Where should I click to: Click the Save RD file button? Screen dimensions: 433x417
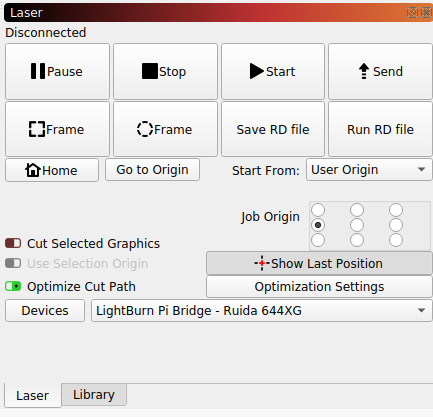click(x=273, y=129)
